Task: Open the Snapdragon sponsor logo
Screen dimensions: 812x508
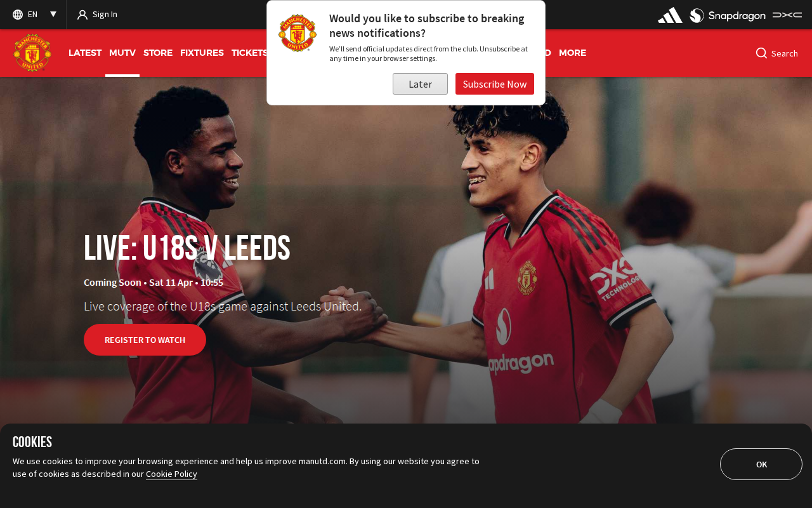Action: click(728, 15)
